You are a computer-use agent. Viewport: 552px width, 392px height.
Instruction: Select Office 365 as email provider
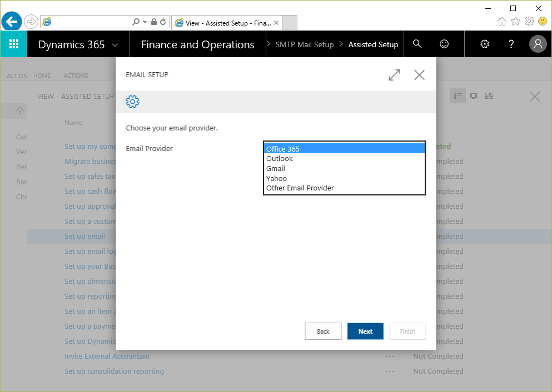click(344, 149)
